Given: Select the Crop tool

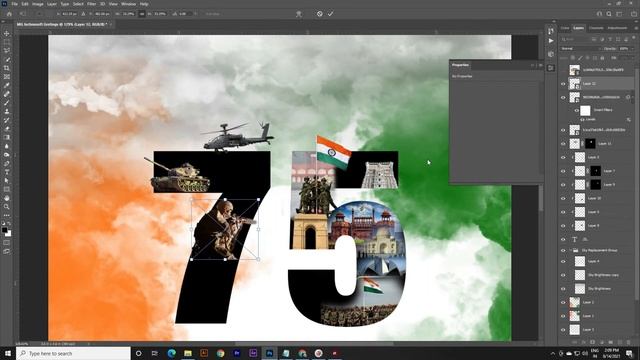Looking at the screenshot, I should pos(7,68).
